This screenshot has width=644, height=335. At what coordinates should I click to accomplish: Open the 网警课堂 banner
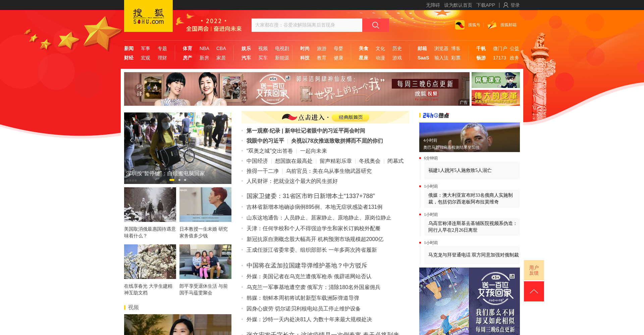[496, 80]
